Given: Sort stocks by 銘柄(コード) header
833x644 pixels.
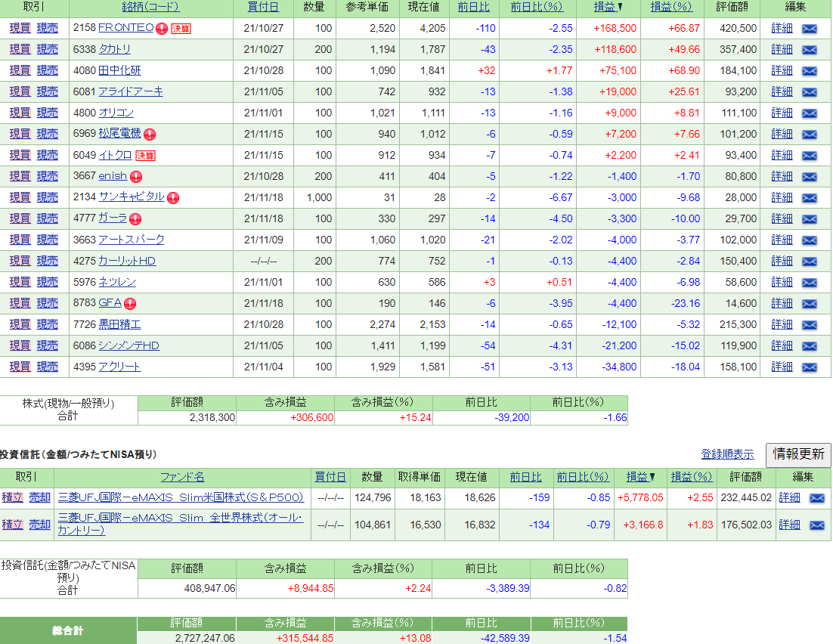Looking at the screenshot, I should pyautogui.click(x=151, y=7).
